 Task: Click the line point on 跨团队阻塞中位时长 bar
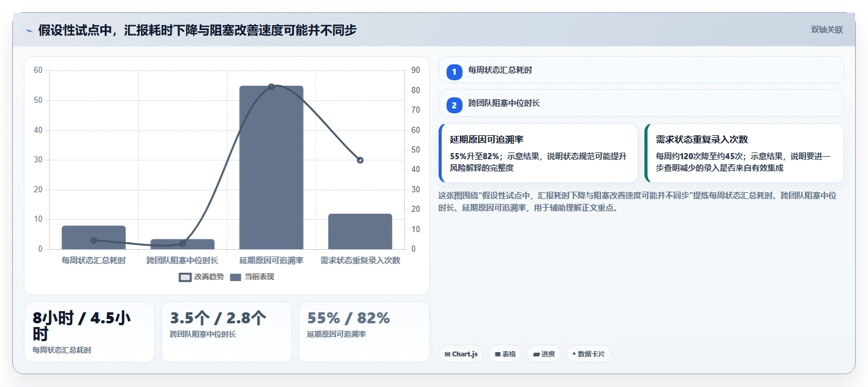pyautogui.click(x=183, y=244)
